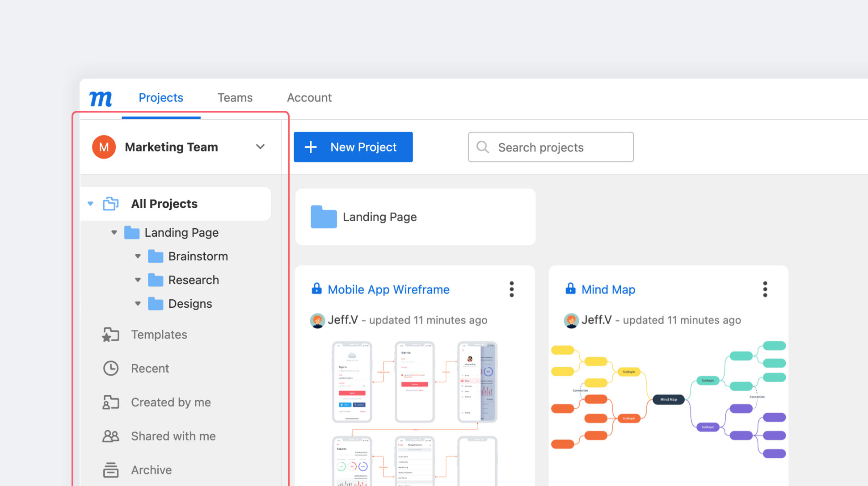Open Recent boards via clock icon

[110, 368]
